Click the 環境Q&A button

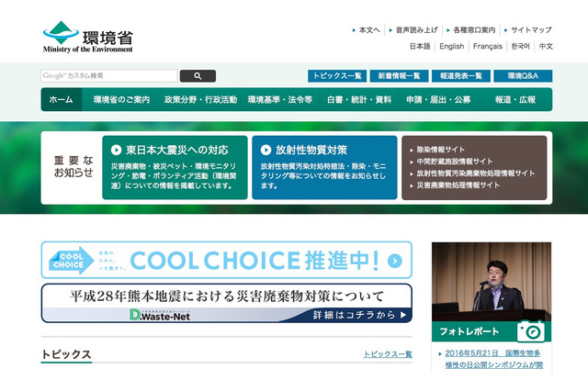(523, 76)
